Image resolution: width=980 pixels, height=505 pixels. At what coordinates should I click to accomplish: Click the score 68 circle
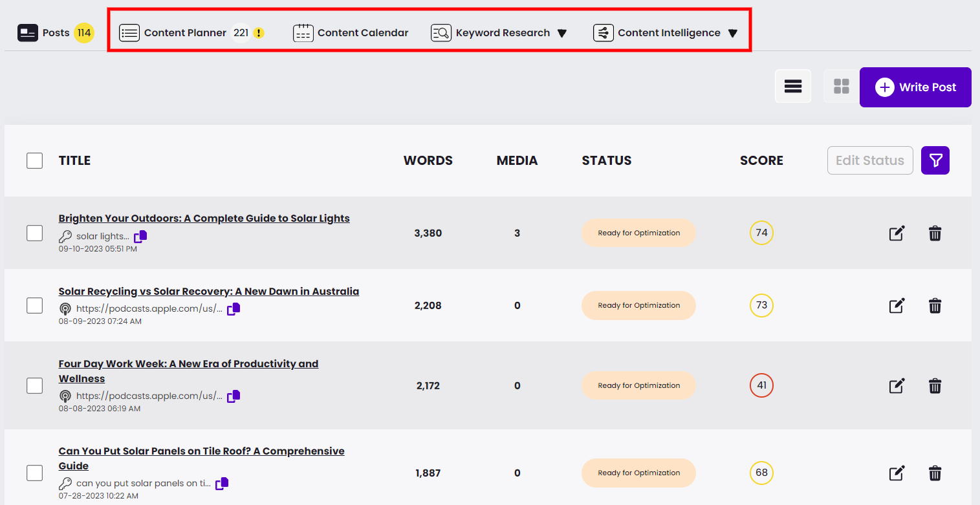pyautogui.click(x=761, y=473)
